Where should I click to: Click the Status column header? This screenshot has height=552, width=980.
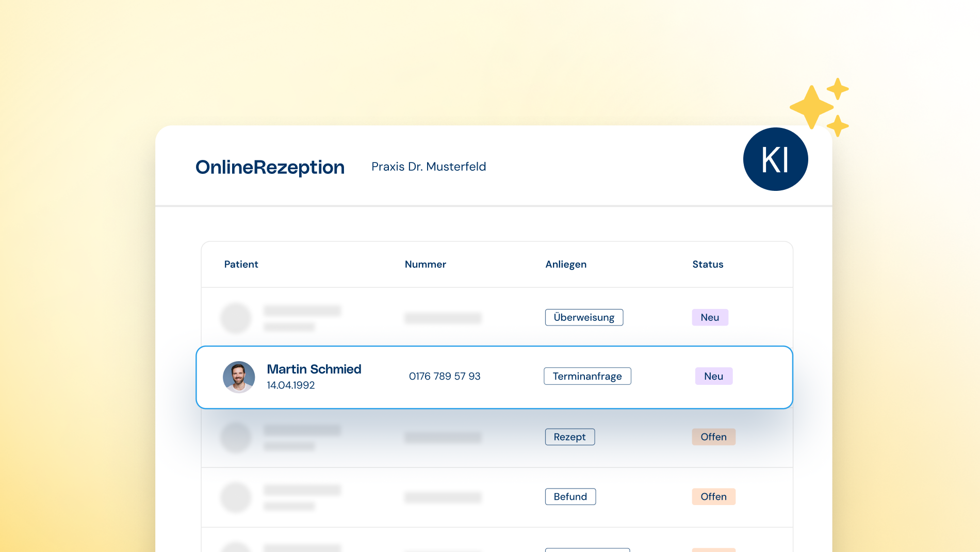point(708,264)
